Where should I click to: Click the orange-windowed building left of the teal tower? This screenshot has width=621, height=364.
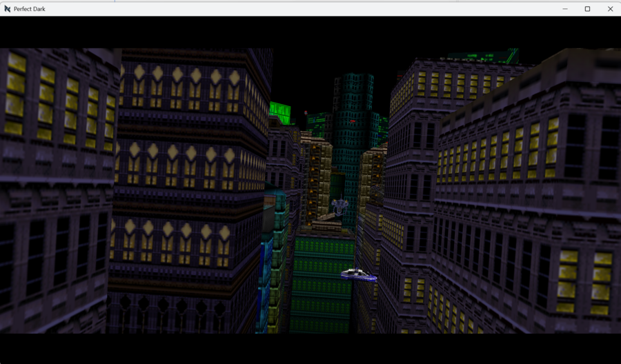(317, 179)
